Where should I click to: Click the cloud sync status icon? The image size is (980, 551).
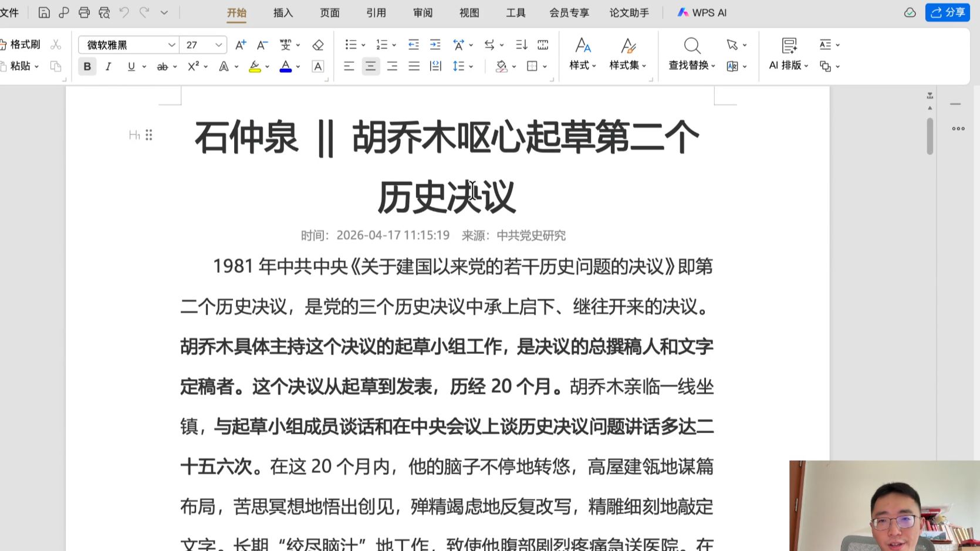point(910,12)
